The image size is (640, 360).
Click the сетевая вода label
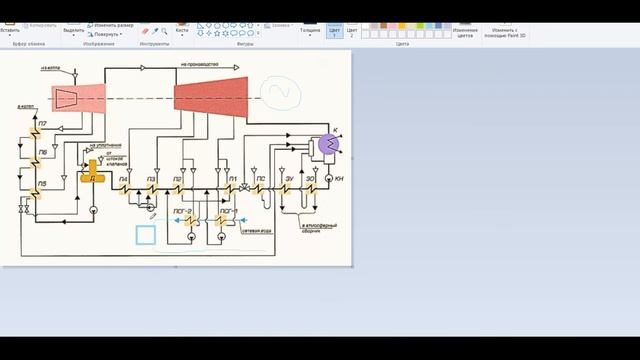pyautogui.click(x=256, y=231)
